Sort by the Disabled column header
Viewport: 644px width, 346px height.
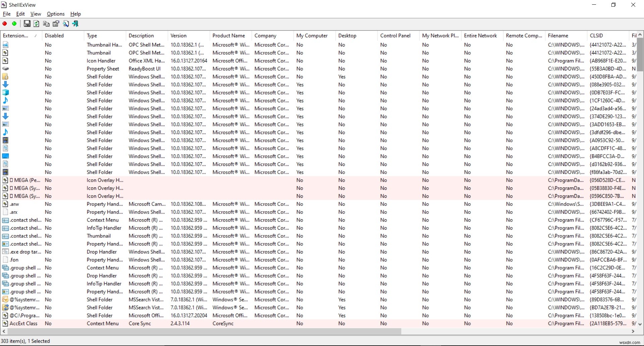(63, 36)
